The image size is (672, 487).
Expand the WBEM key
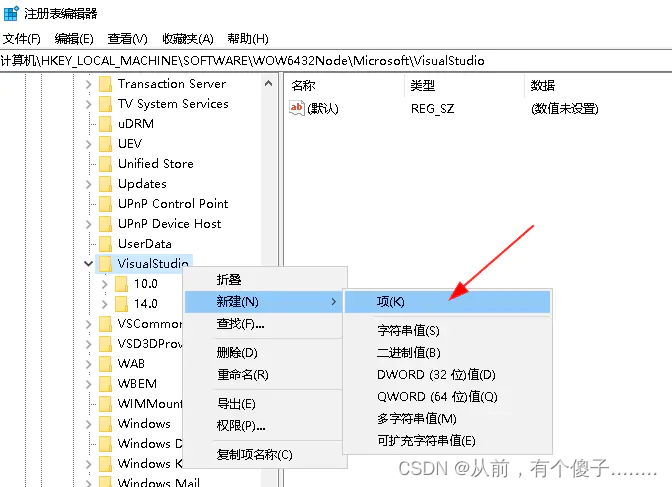[x=88, y=384]
